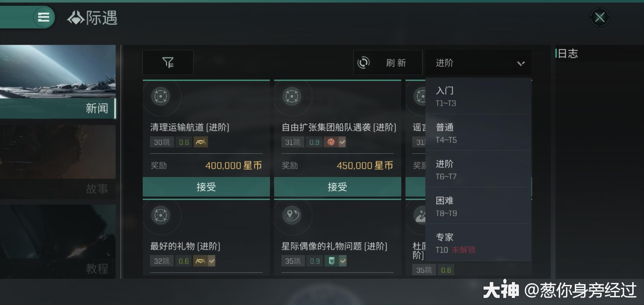Toggle the checkmark on 自由扩张集团船队遇袭
Viewport: 644px width, 305px height.
tap(342, 142)
